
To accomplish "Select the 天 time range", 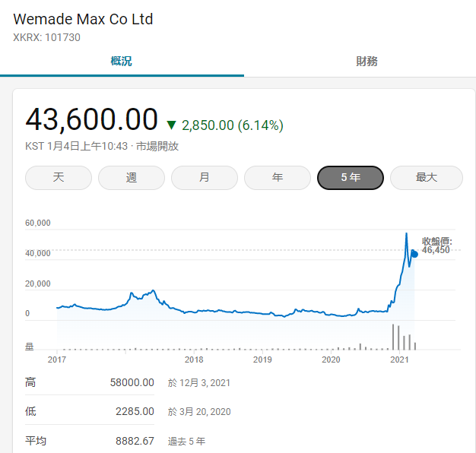I will (59, 178).
